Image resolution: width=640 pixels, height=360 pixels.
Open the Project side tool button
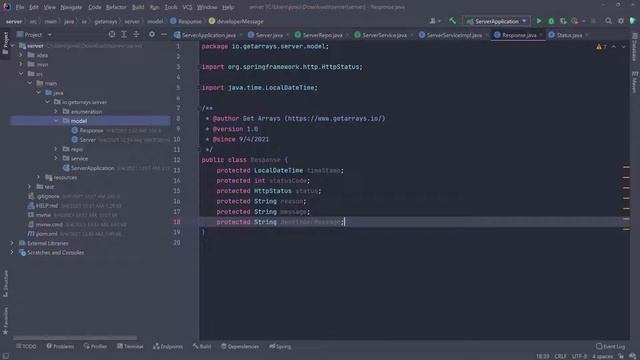[x=5, y=43]
